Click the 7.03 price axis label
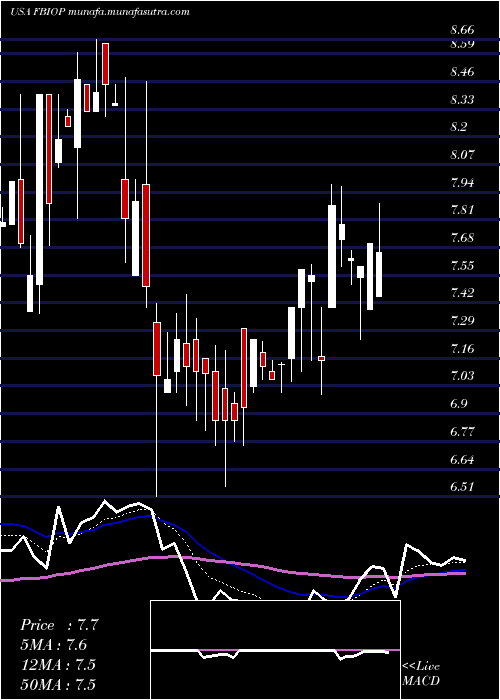Screen dimensions: 500x700 (462, 376)
